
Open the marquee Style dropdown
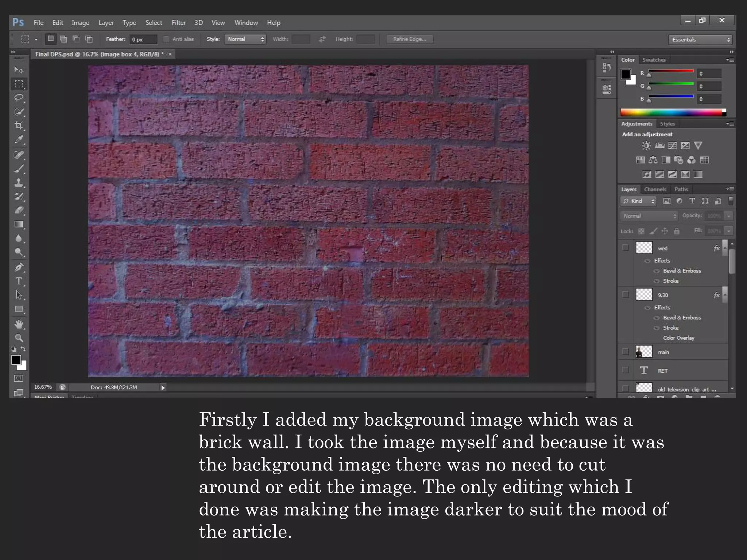point(245,39)
